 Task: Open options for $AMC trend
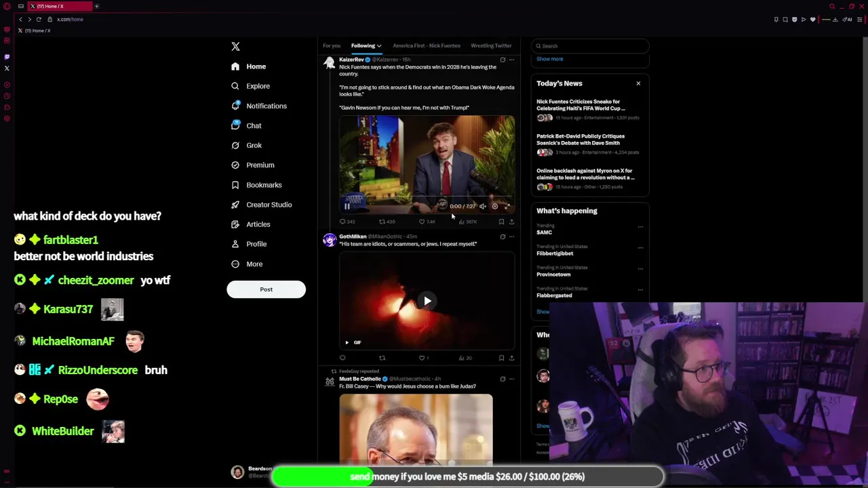640,227
